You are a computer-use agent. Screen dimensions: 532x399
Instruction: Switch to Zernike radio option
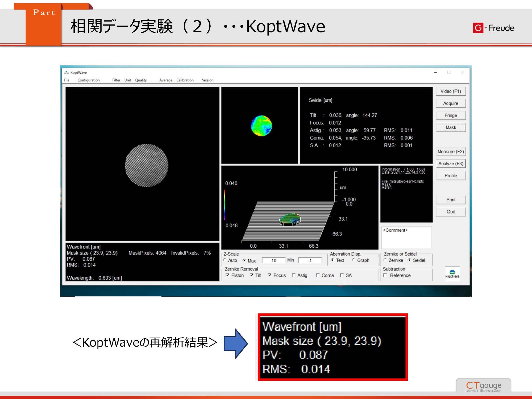click(385, 260)
